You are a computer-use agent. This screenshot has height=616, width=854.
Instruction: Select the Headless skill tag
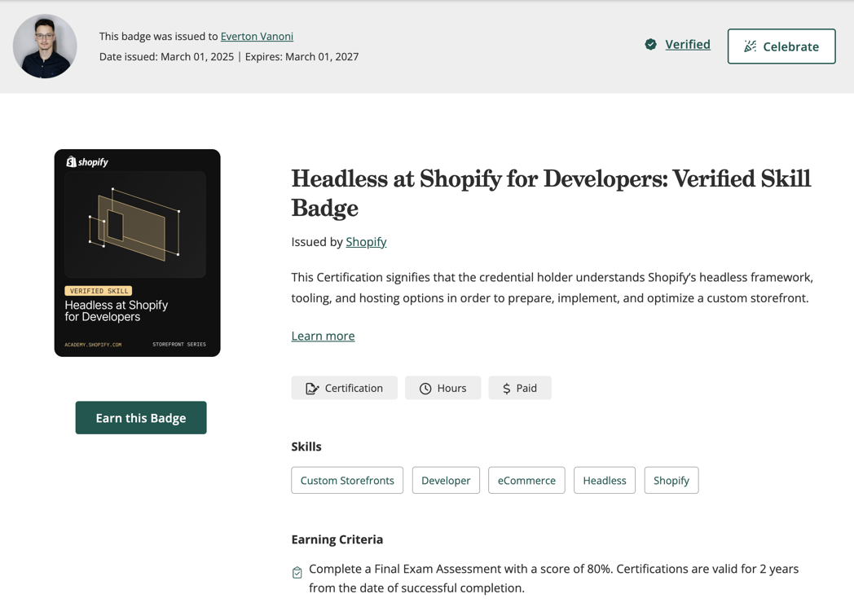(x=604, y=480)
